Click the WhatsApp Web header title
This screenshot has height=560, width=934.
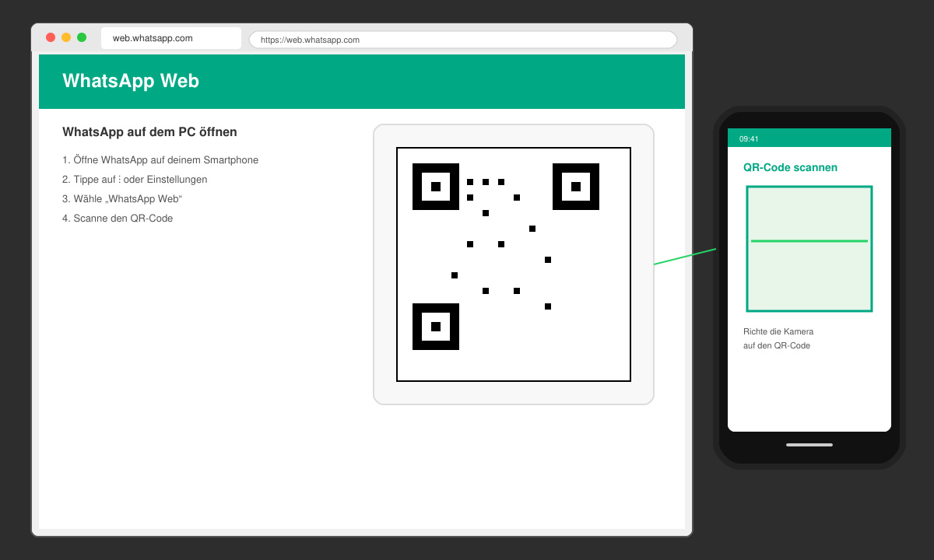[131, 81]
